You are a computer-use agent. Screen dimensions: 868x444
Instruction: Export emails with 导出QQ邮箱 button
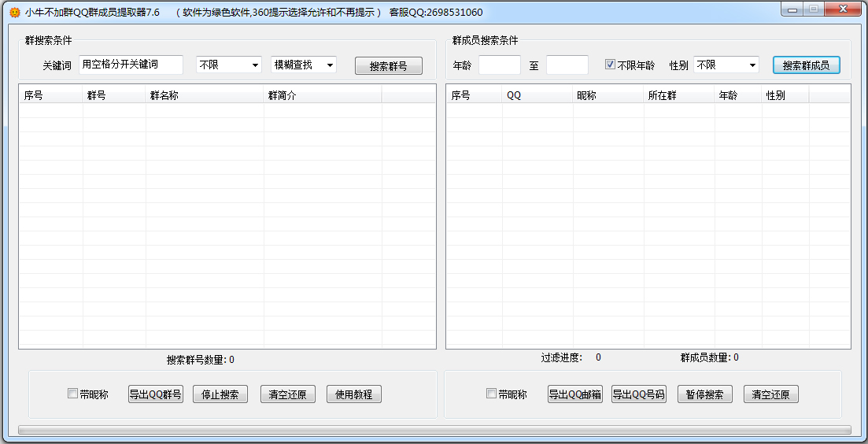575,394
